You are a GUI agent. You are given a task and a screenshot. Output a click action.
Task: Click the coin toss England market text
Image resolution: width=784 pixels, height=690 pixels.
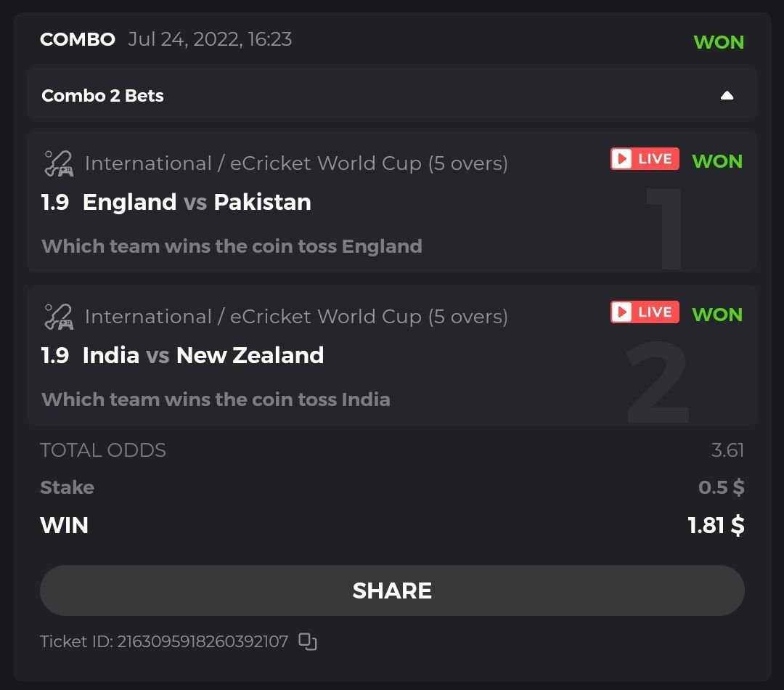pos(232,246)
